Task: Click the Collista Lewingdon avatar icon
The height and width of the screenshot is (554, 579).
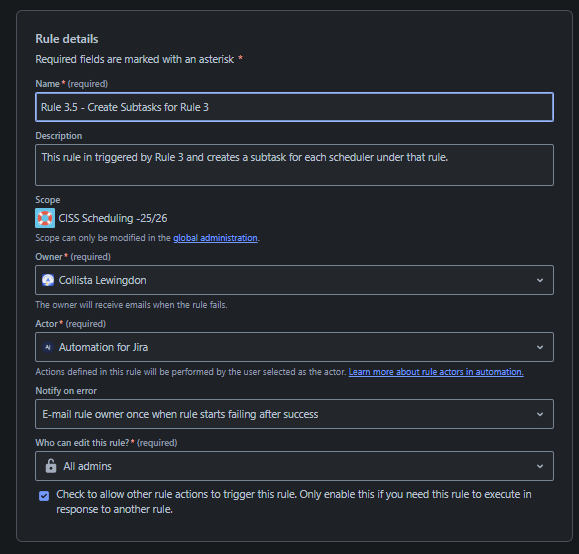Action: [x=48, y=280]
